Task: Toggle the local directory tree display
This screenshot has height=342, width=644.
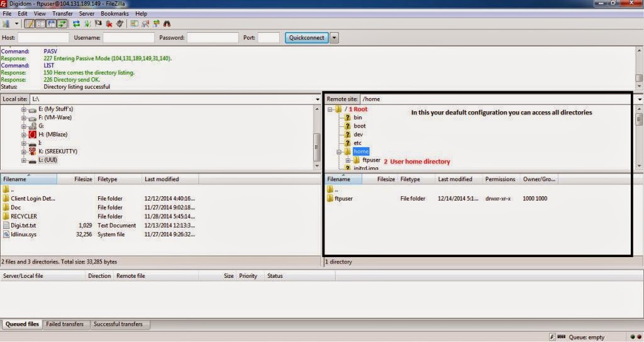Action: pyautogui.click(x=40, y=24)
